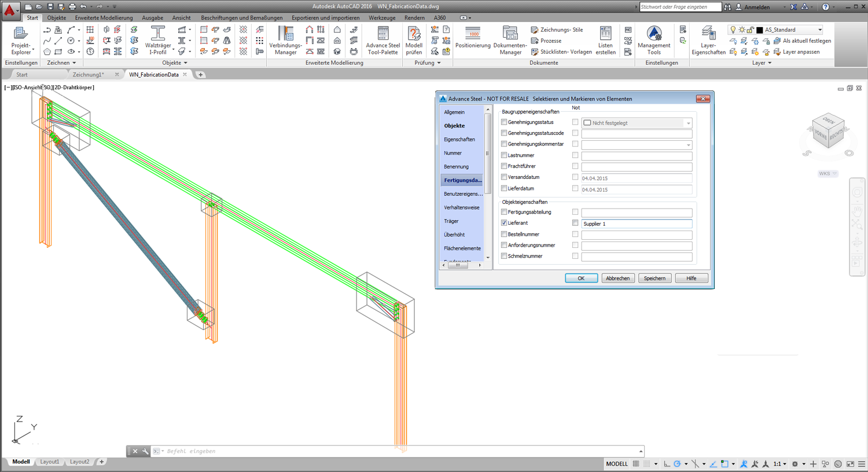
Task: Save the drawing from quick access toolbar
Action: 50,7
